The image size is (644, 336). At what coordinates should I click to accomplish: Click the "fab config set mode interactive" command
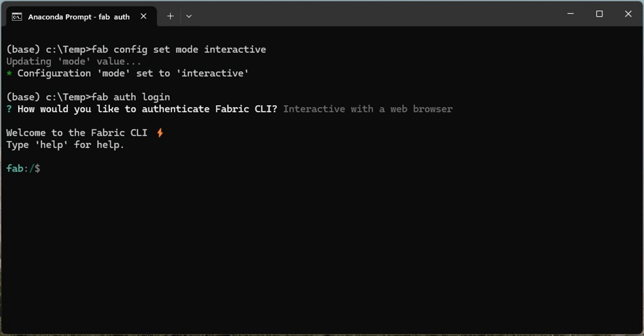(178, 49)
